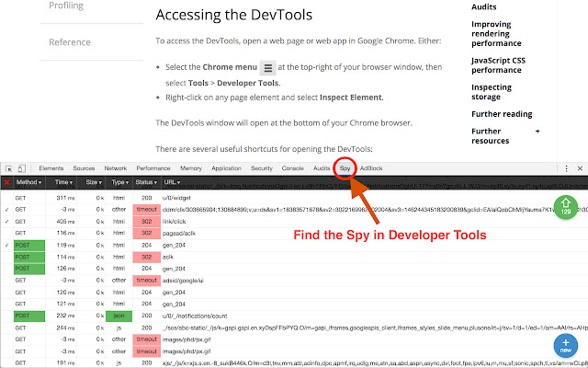Screen dimensions: 588x368
Task: Open the Type column dropdown
Action: coord(120,182)
